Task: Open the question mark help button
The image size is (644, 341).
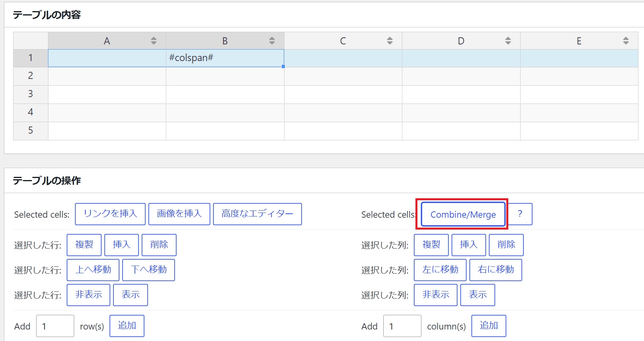Action: coord(520,214)
